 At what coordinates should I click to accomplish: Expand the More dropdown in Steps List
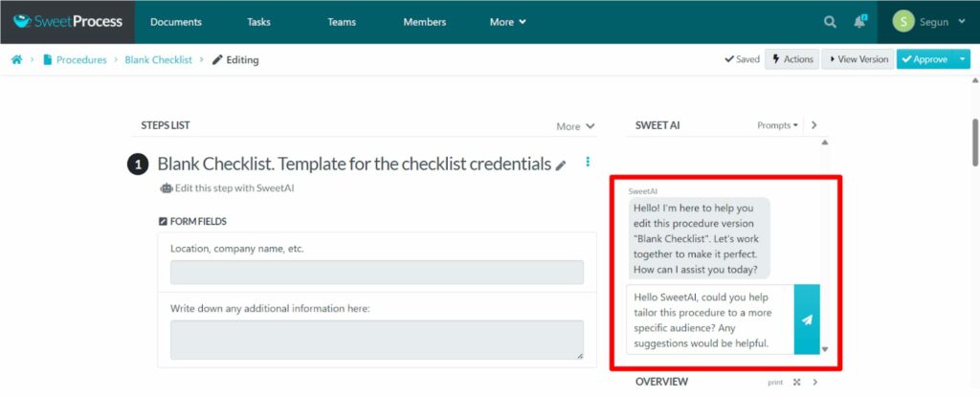[575, 126]
